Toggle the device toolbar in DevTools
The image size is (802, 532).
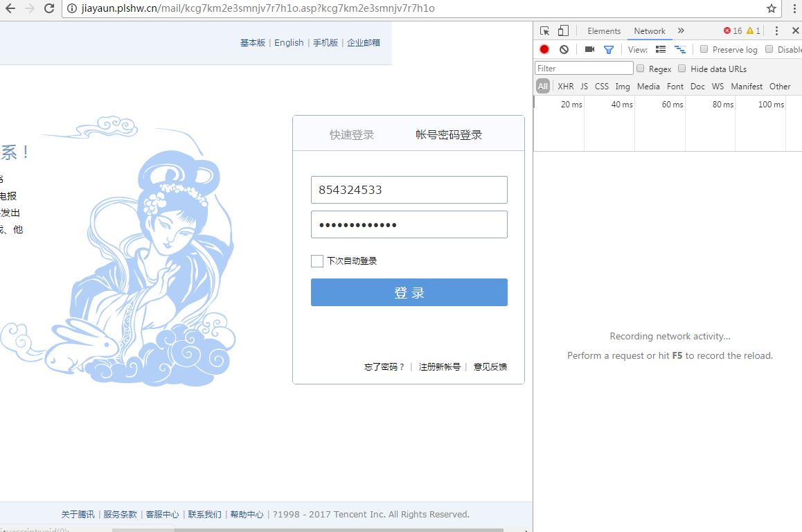[x=563, y=30]
